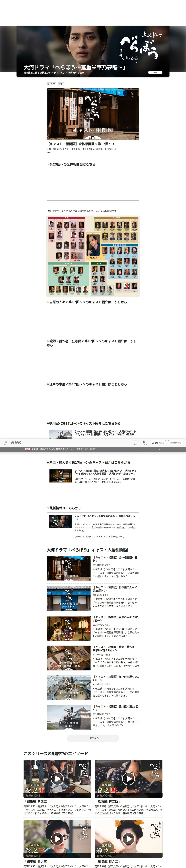Open the 最新情報 Berabou latest info link card
Screen dimensions: 186x868
coord(93,527)
